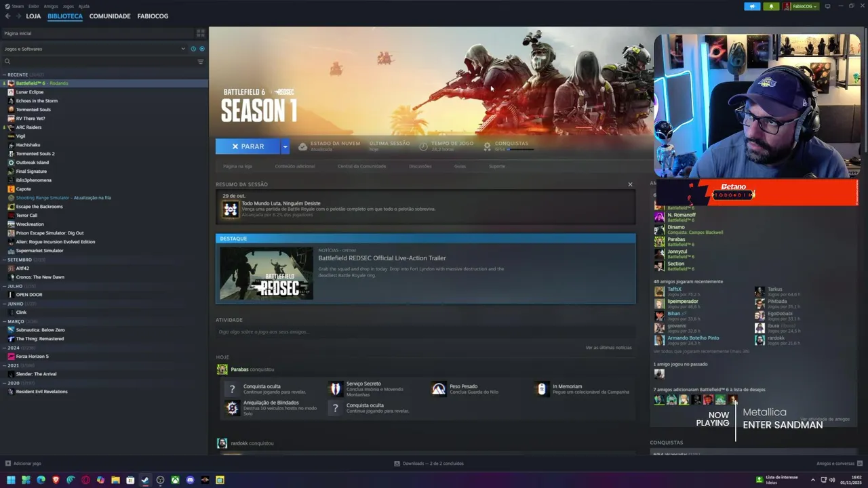868x488 pixels.
Task: Open the Parabas avatar in activity feed
Action: tap(222, 369)
